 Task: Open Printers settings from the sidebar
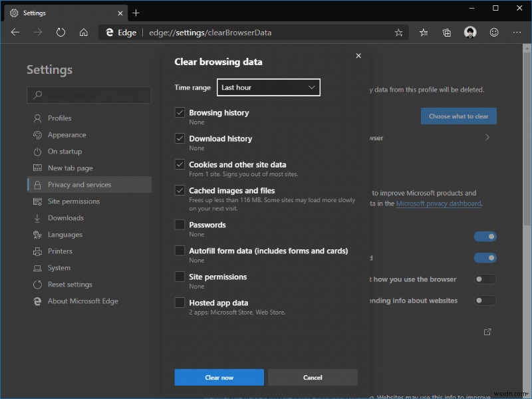(x=61, y=251)
